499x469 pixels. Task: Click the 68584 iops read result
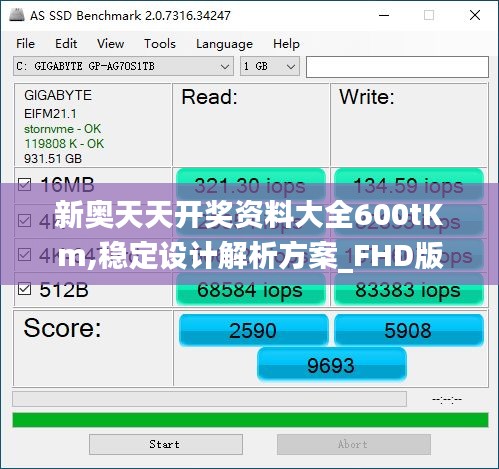251,290
